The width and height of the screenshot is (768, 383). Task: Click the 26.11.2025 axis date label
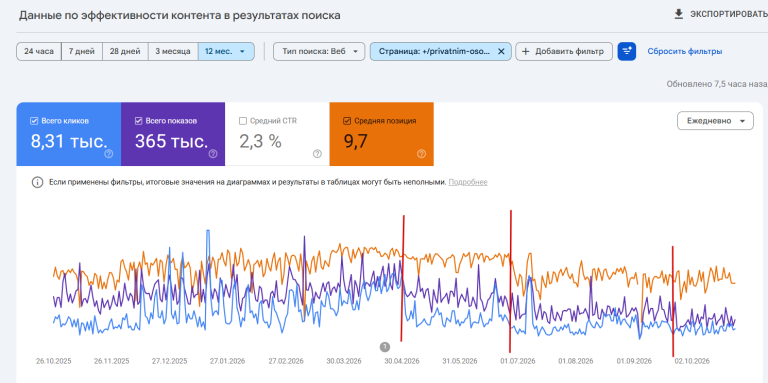pos(112,361)
